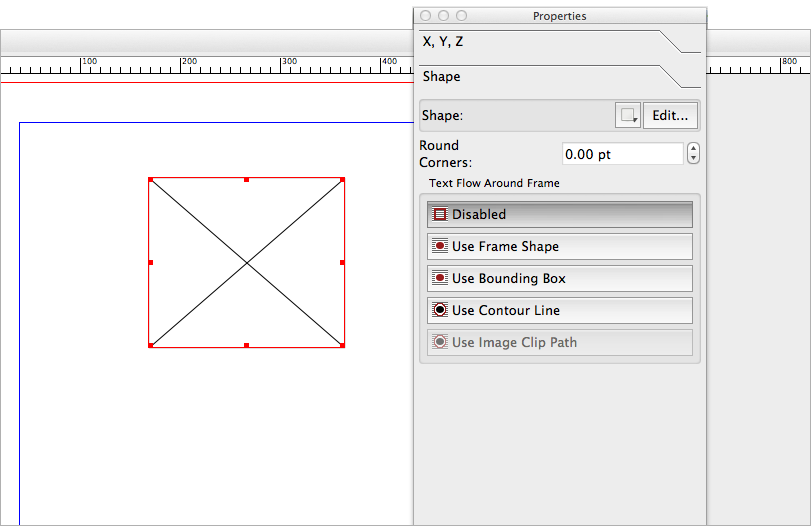
Task: Enable Use Bounding Box text flow
Action: (x=559, y=278)
